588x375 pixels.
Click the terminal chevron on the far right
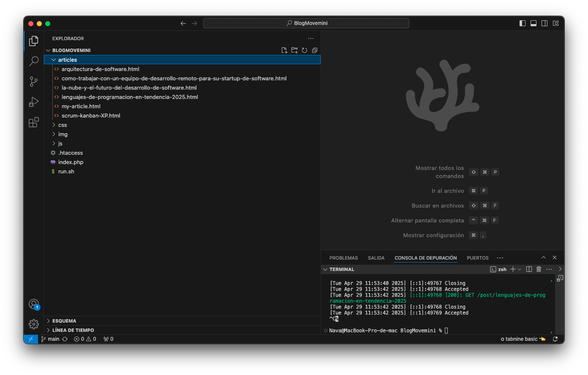tap(560, 269)
